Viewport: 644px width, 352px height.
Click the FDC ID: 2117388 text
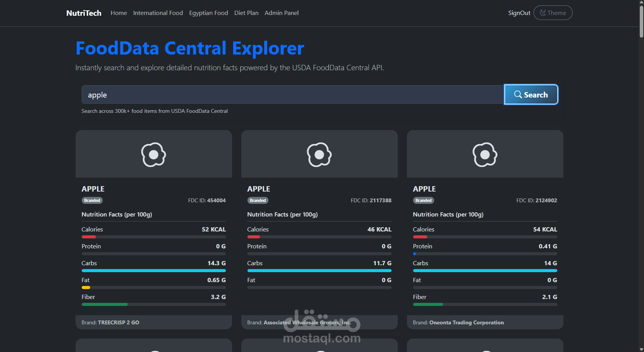click(x=371, y=200)
